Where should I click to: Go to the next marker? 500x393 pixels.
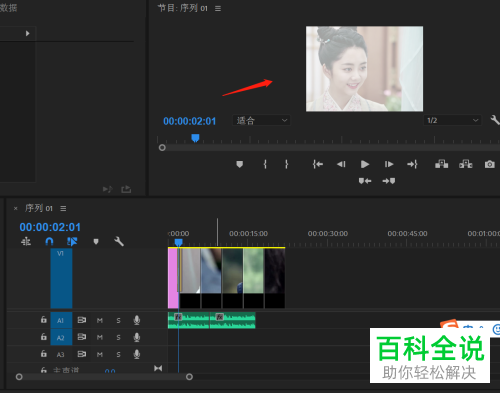(389, 181)
